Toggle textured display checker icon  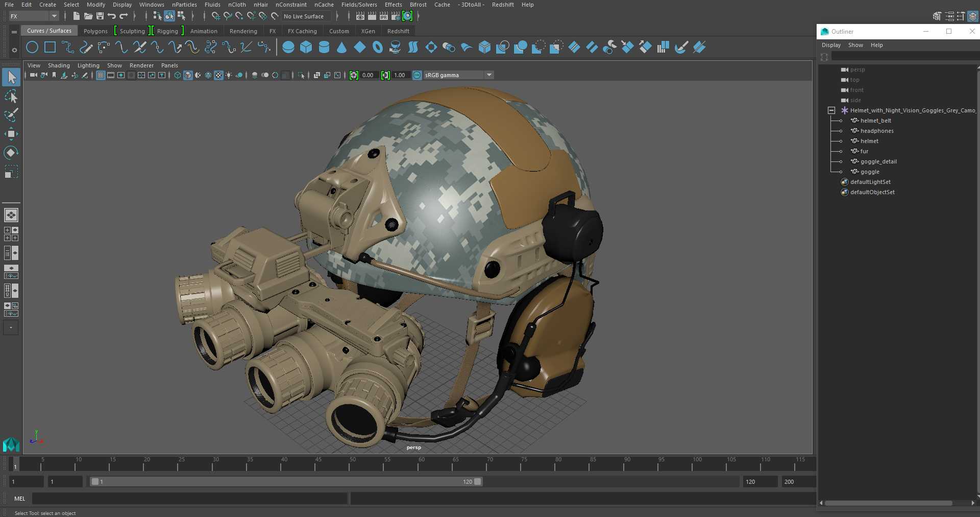click(218, 75)
